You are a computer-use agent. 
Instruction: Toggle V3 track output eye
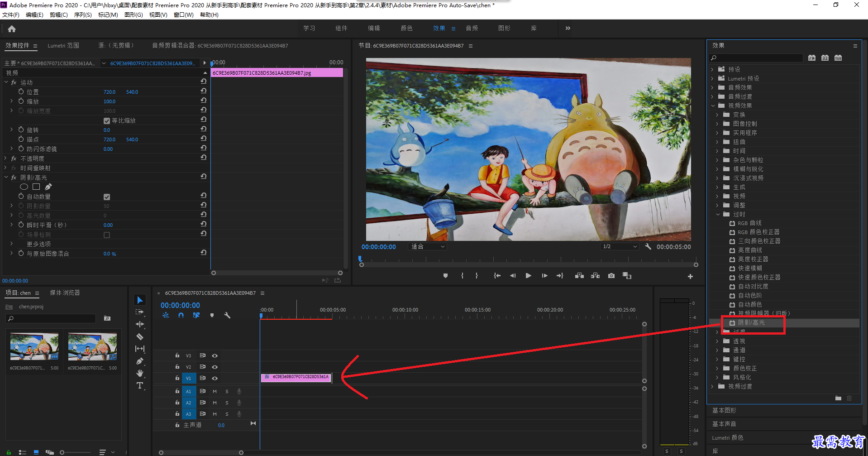point(215,355)
